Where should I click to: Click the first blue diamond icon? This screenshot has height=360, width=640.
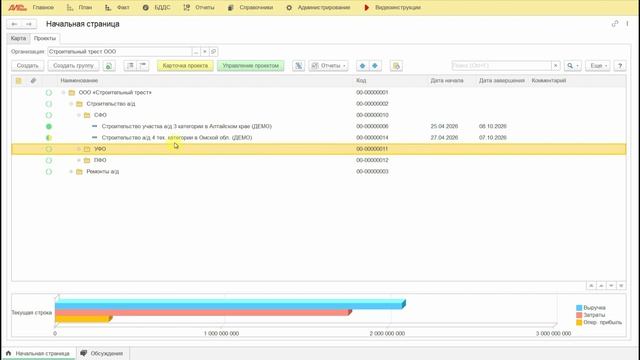[362, 66]
